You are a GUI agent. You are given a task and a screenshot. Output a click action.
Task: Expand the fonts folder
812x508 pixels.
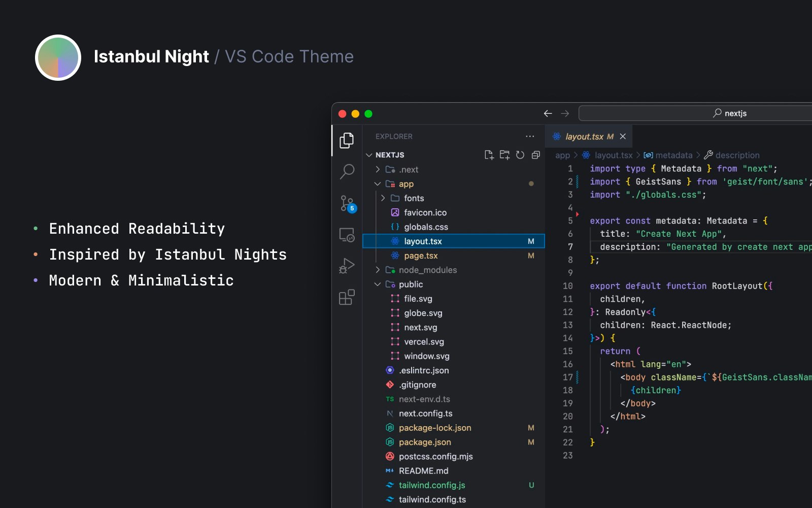tap(383, 198)
